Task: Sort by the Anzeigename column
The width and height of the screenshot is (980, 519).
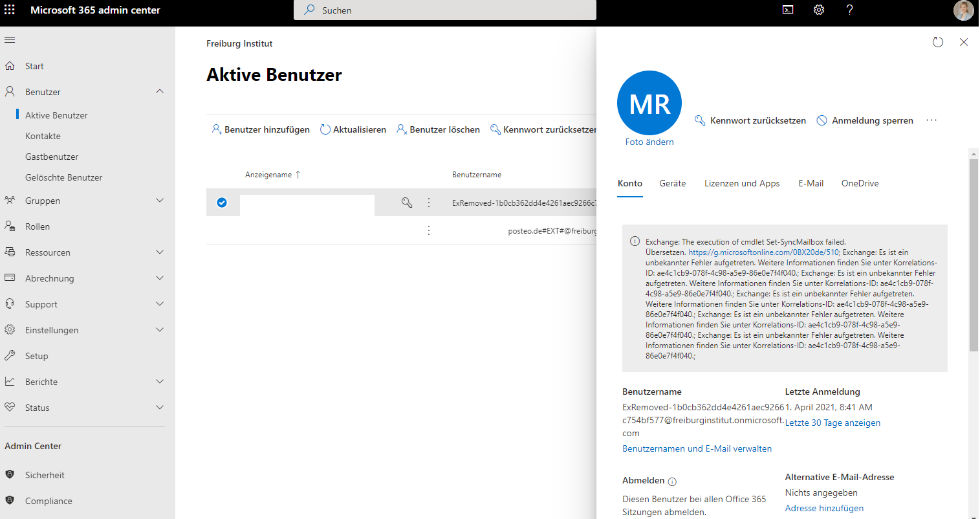Action: point(272,175)
